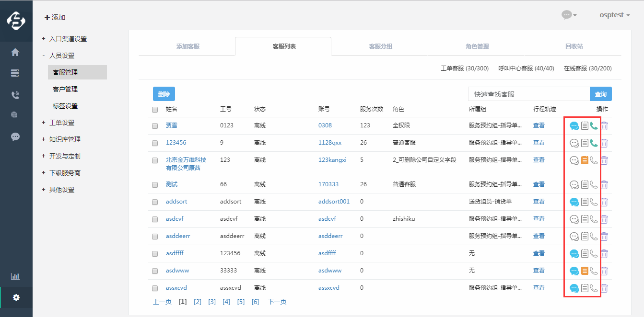Click the app logo at top left
The width and height of the screenshot is (644, 317).
click(16, 21)
